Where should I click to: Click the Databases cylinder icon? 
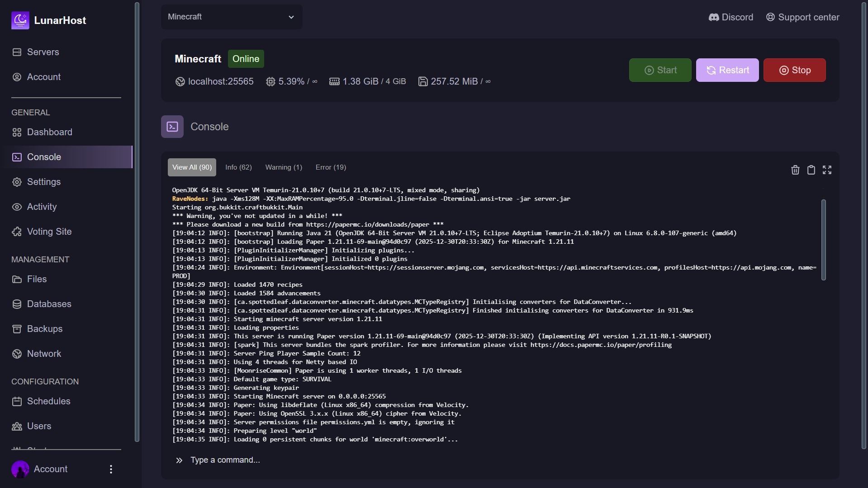point(17,304)
